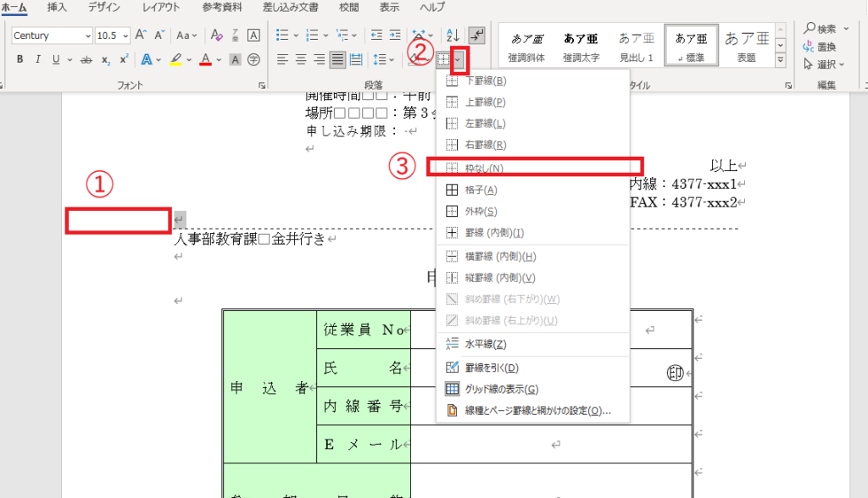Viewport: 868px width, 498px height.
Task: Switch to the レイアウト tab
Action: tap(161, 7)
